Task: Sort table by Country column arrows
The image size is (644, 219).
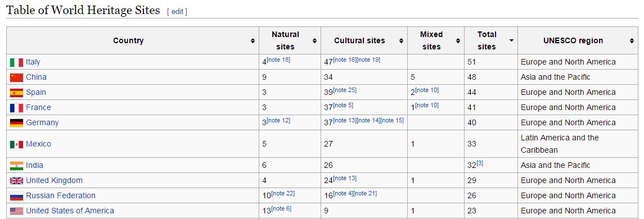Action: 253,40
